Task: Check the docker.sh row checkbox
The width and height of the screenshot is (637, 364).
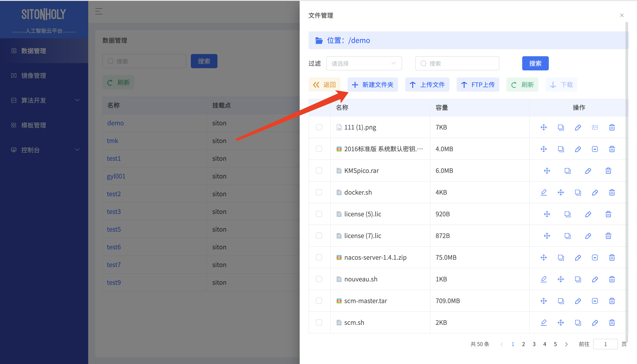Action: coord(319,192)
